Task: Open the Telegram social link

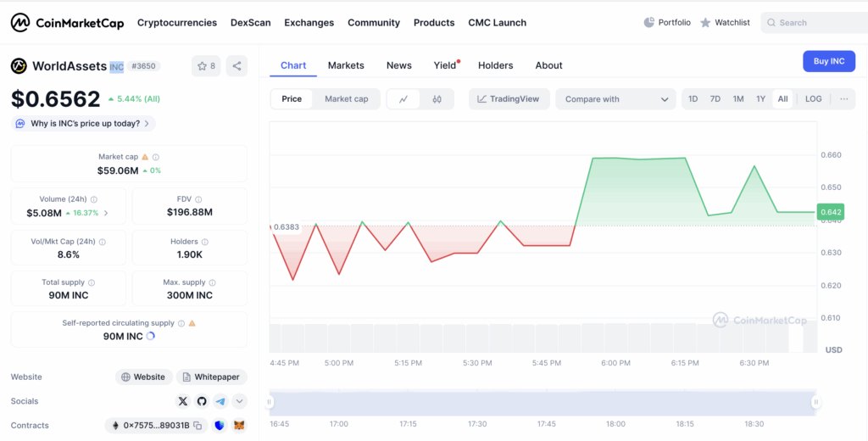Action: point(220,401)
